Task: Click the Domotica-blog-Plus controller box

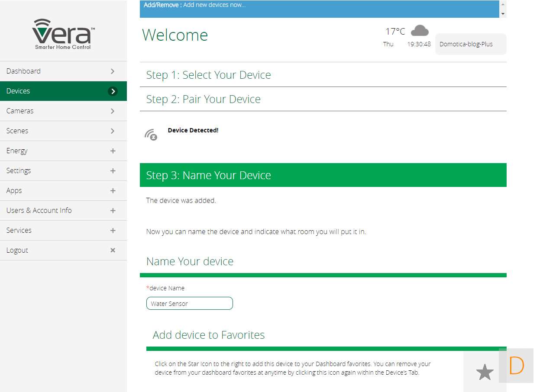Action: pyautogui.click(x=470, y=44)
